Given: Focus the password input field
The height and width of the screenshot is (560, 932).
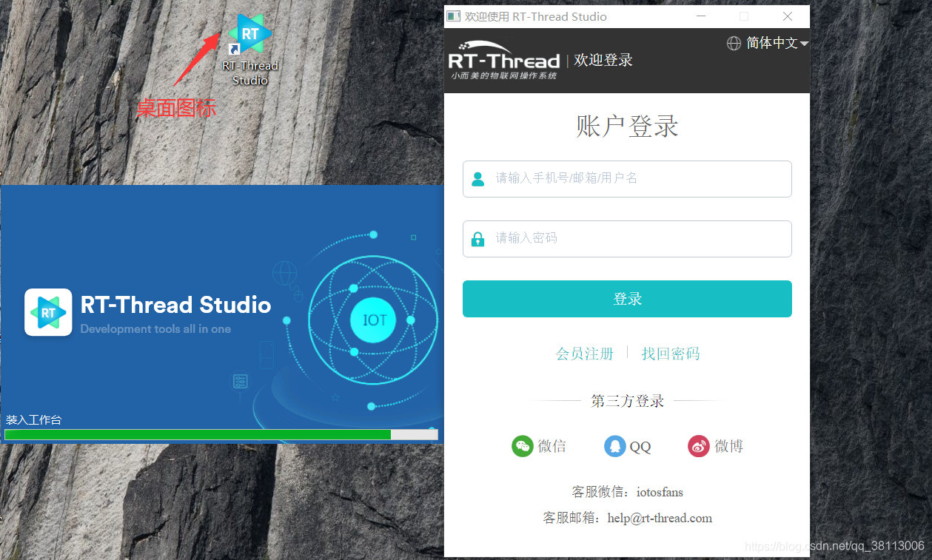Looking at the screenshot, I should click(x=627, y=239).
